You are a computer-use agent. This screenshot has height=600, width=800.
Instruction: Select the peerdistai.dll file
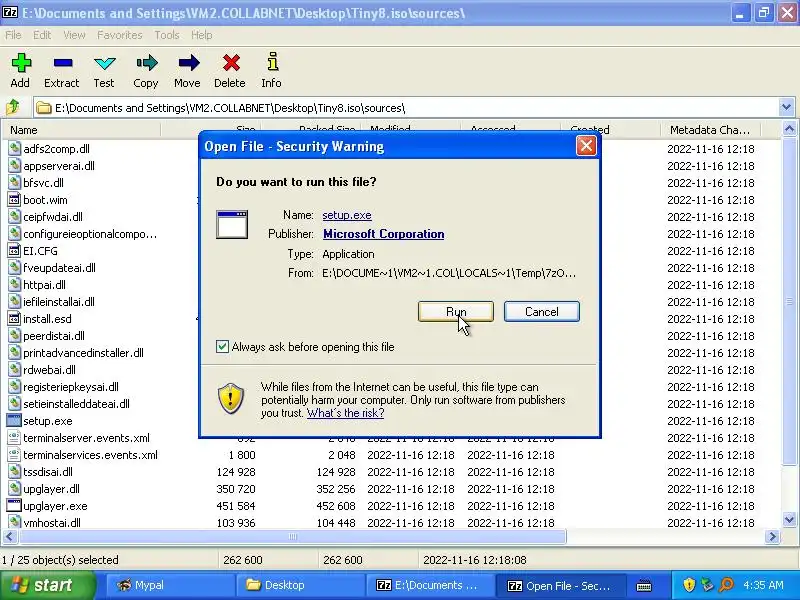(x=54, y=336)
